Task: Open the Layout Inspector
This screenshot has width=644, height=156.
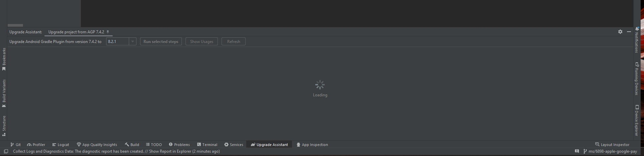Action: [612, 145]
